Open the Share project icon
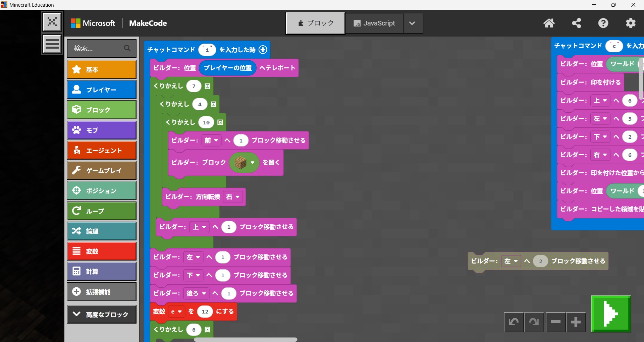This screenshot has width=644, height=342. (576, 23)
